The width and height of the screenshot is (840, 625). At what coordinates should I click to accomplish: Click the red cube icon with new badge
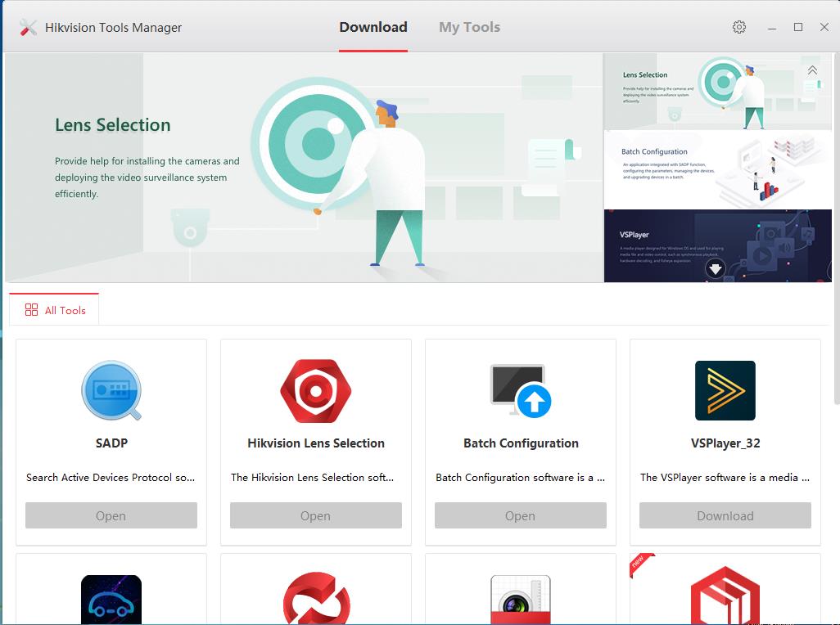pos(725,597)
